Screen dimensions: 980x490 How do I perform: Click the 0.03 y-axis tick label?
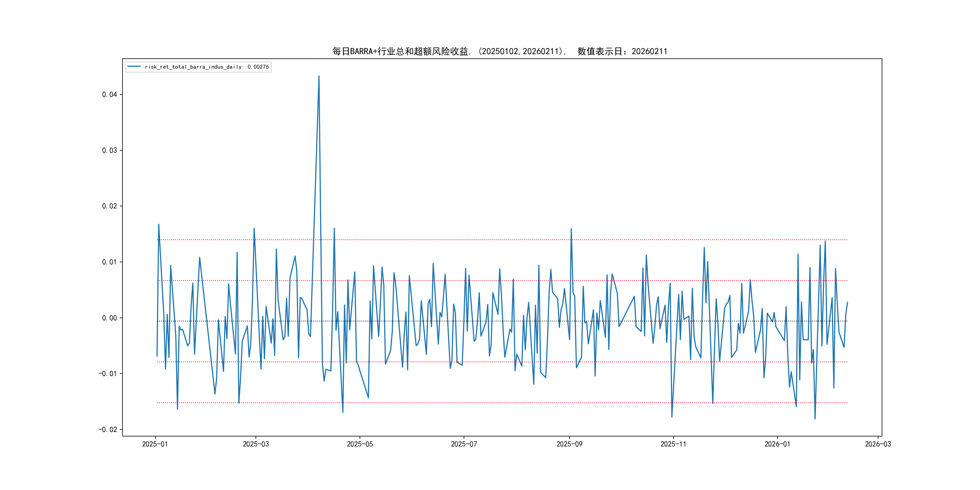pos(109,150)
